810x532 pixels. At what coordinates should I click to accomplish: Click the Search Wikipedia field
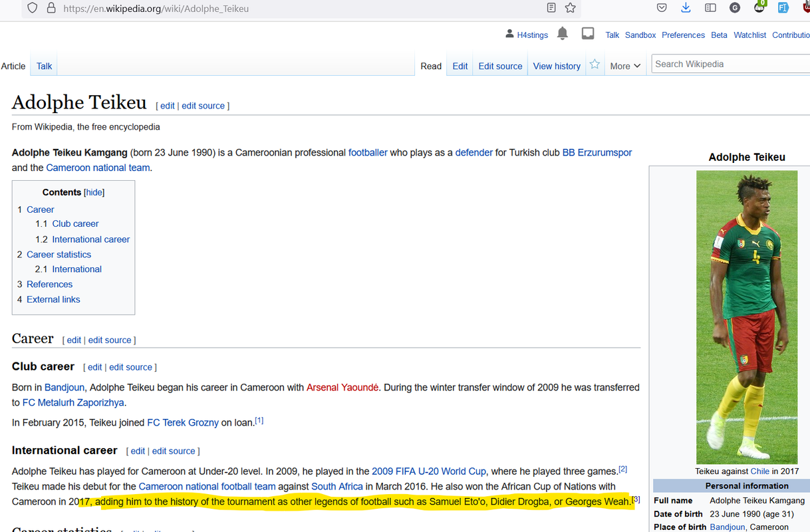(730, 64)
